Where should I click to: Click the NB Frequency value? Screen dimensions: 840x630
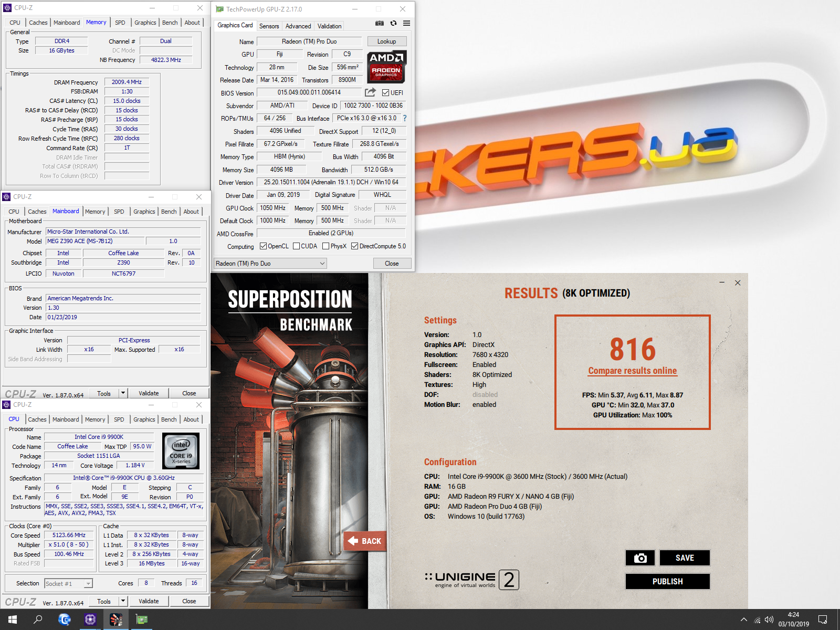coord(166,60)
